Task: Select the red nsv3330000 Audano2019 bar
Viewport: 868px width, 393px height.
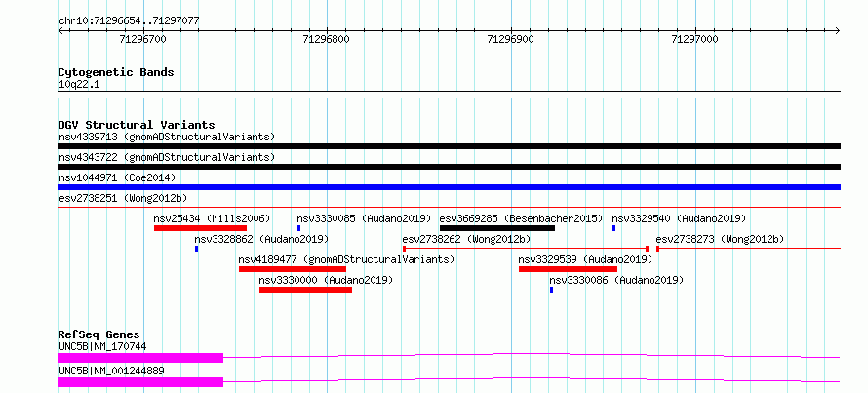Action: click(x=305, y=290)
